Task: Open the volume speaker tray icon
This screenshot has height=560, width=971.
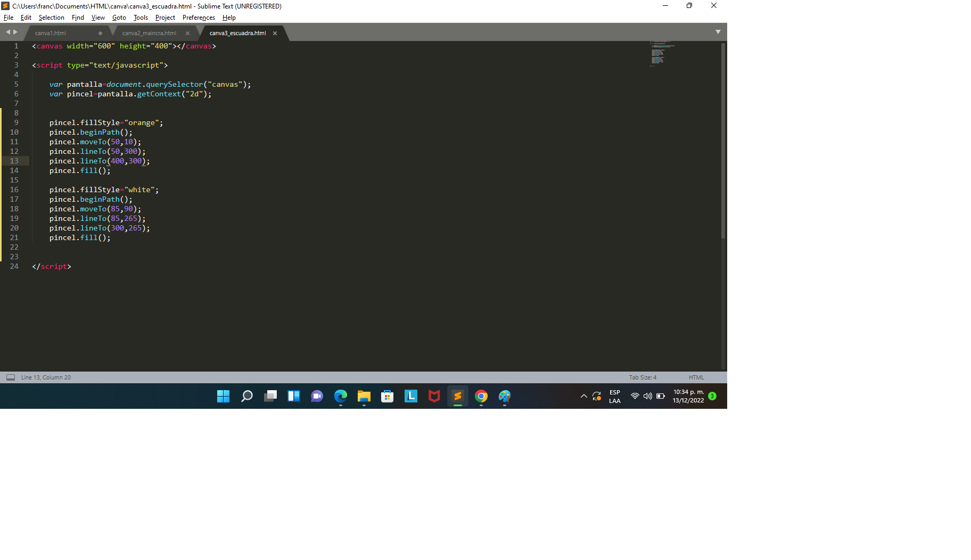Action: (x=648, y=396)
